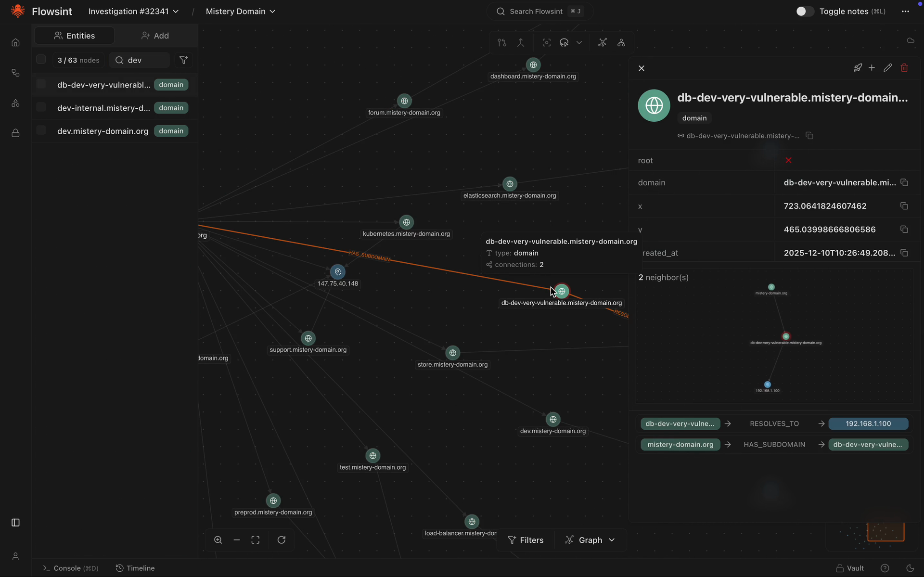Image resolution: width=924 pixels, height=577 pixels.
Task: Toggle the sidebar panel layout icon
Action: [x=15, y=523]
